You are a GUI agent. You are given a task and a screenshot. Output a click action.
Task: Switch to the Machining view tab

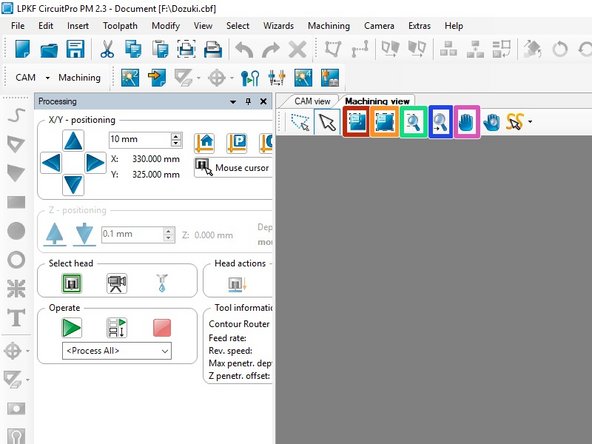(377, 101)
